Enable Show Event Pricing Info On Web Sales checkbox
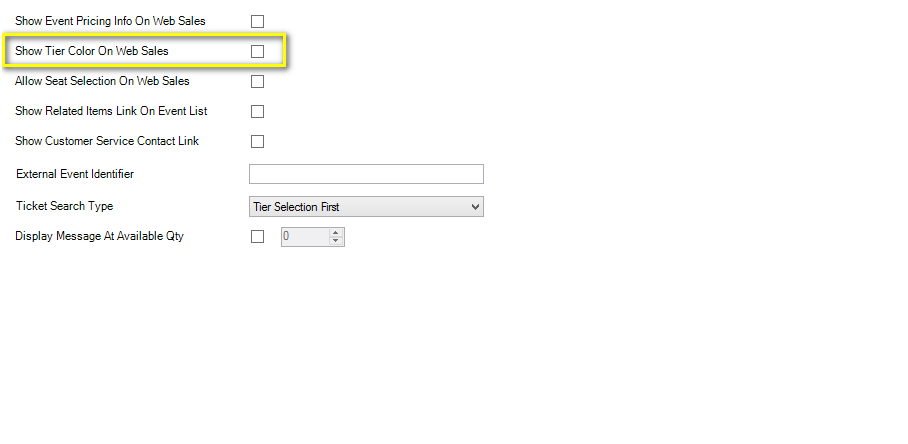908x444 pixels. 257,21
